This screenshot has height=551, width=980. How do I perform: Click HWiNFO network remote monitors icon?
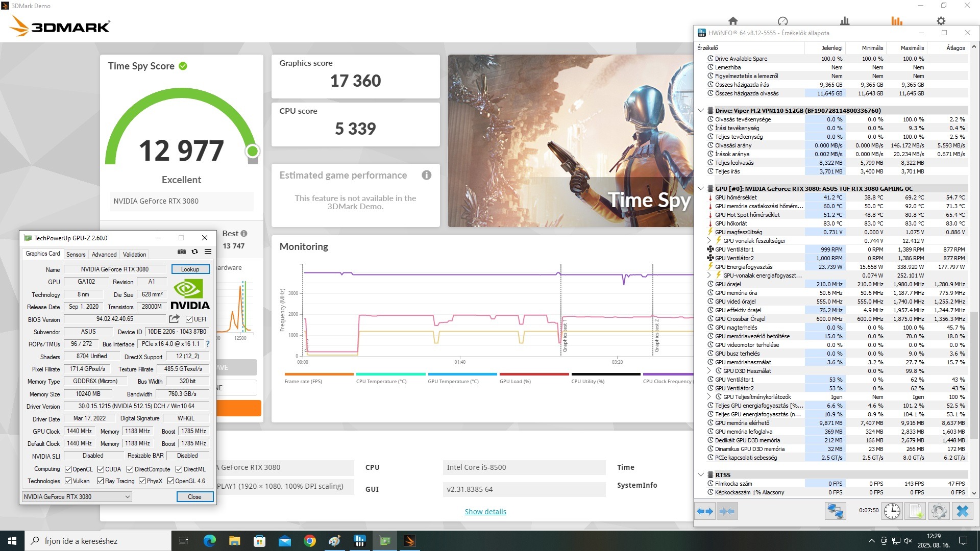coord(836,511)
